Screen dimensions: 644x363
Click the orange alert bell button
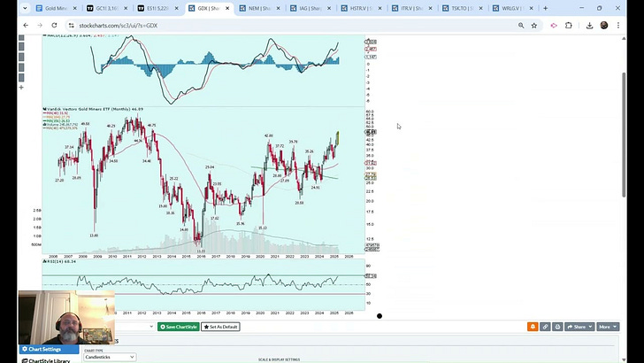[x=533, y=327]
